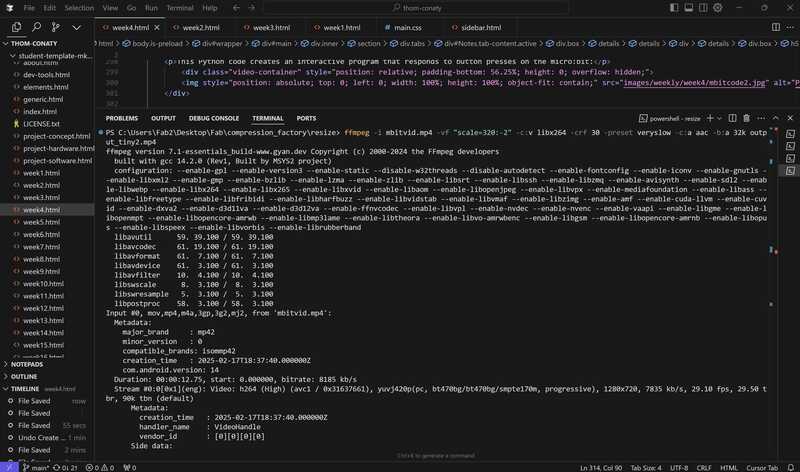Screen dimensions: 800x472
Task: Select the fourth active terminal instance icon
Action: pyautogui.click(x=790, y=170)
